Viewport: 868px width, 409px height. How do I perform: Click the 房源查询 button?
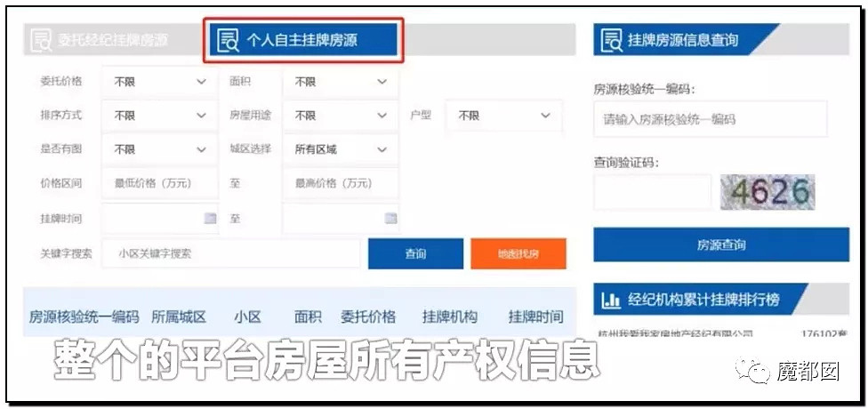tap(721, 245)
